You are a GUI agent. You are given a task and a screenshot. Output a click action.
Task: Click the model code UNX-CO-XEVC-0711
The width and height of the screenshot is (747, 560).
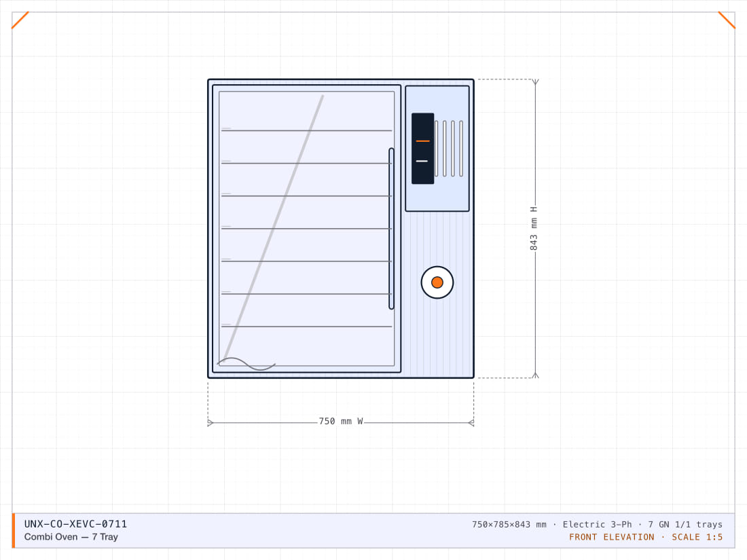point(76,524)
